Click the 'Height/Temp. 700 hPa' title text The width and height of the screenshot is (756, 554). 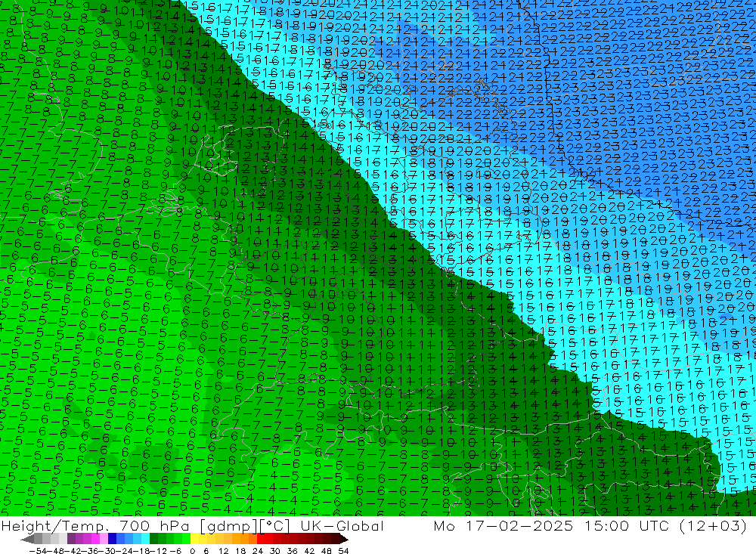pos(97,525)
